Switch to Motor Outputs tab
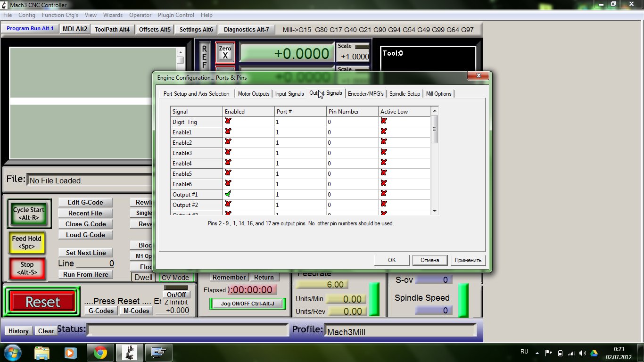This screenshot has width=644, height=362. tap(254, 94)
